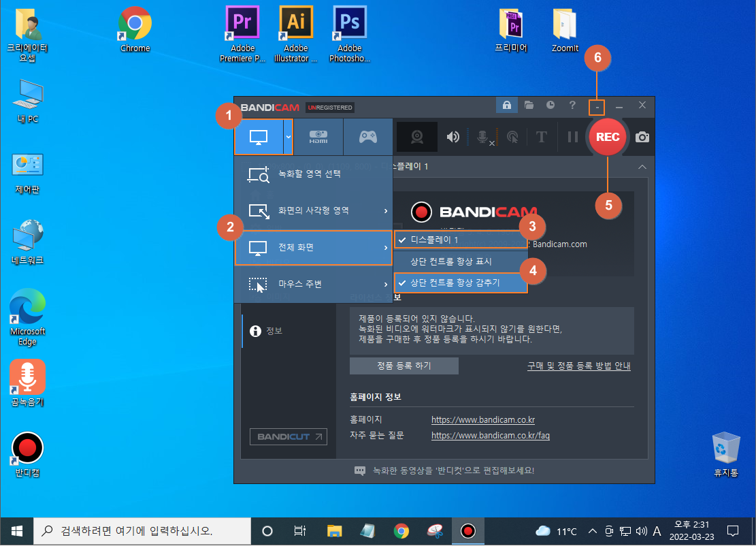The image size is (756, 546).
Task: Open 프리미어 folder on desktop
Action: coord(511,30)
